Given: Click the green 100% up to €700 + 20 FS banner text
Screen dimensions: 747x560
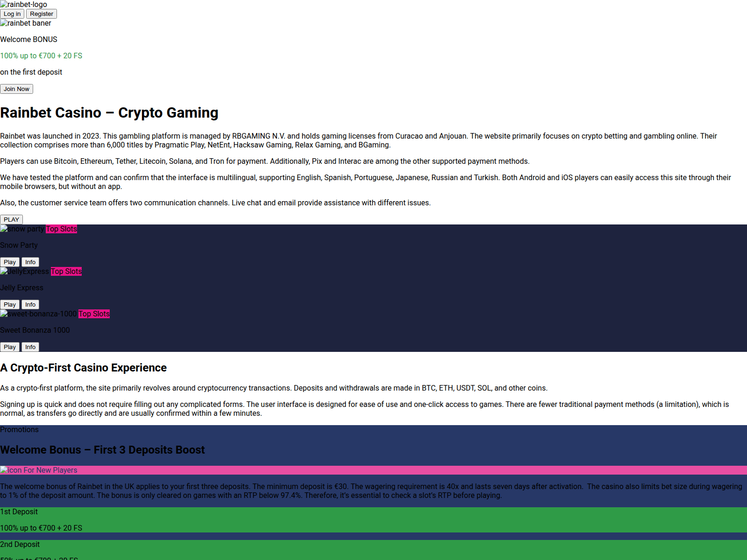Looking at the screenshot, I should pyautogui.click(x=41, y=56).
